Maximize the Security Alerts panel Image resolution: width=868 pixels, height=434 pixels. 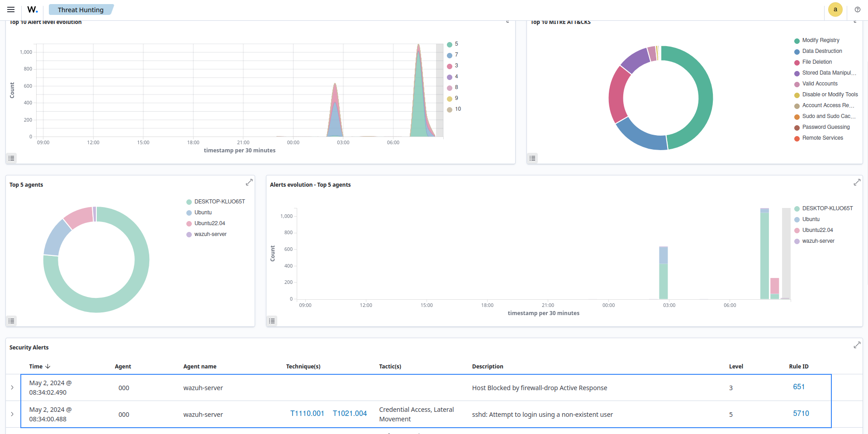click(857, 345)
